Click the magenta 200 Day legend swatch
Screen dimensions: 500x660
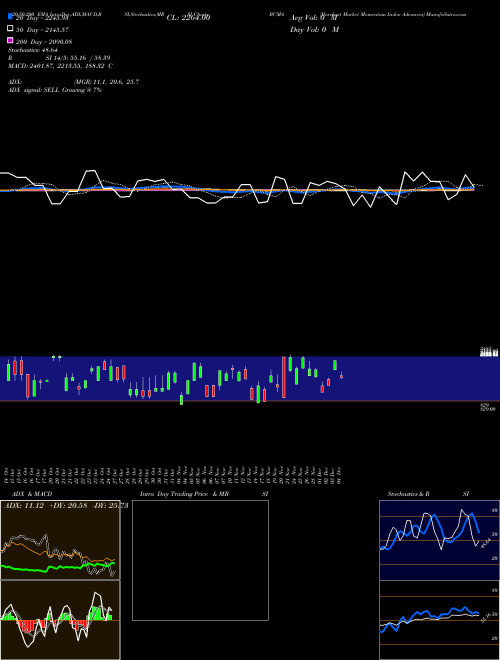coord(10,40)
